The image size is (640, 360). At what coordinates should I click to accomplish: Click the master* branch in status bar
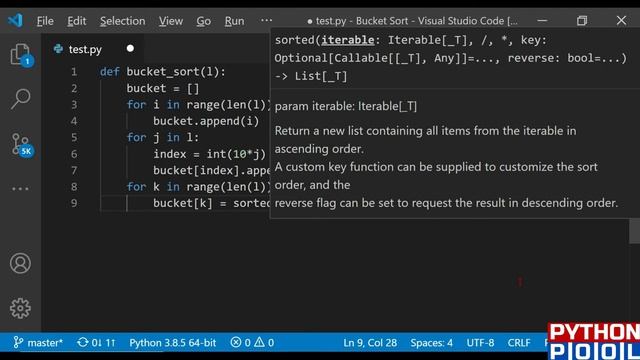pyautogui.click(x=38, y=342)
